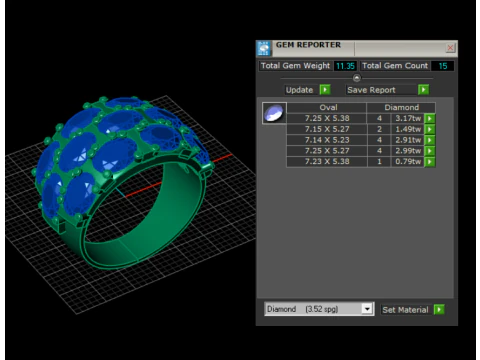This screenshot has width=480, height=360.
Task: Click the green arrow next to Update
Action: pos(325,89)
